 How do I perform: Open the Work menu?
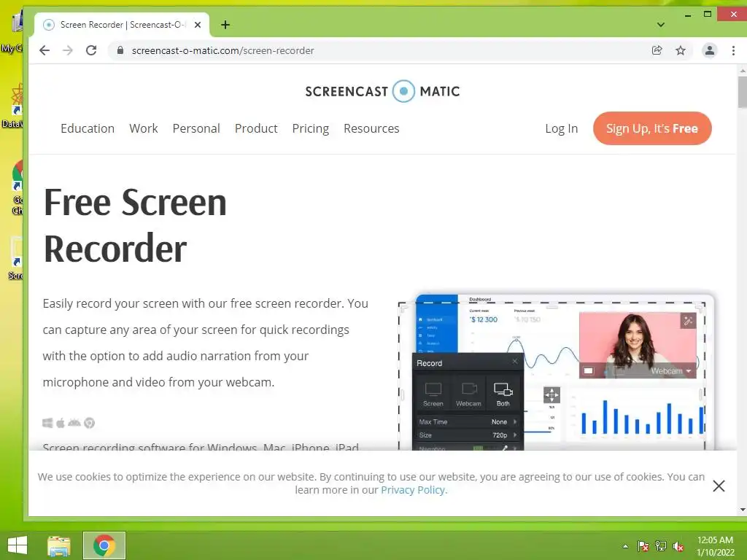coord(144,128)
